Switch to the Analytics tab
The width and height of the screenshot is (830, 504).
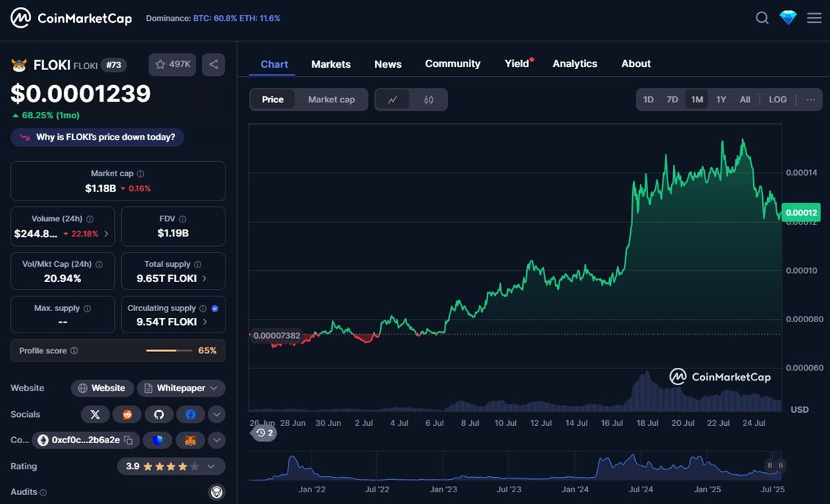coord(575,64)
